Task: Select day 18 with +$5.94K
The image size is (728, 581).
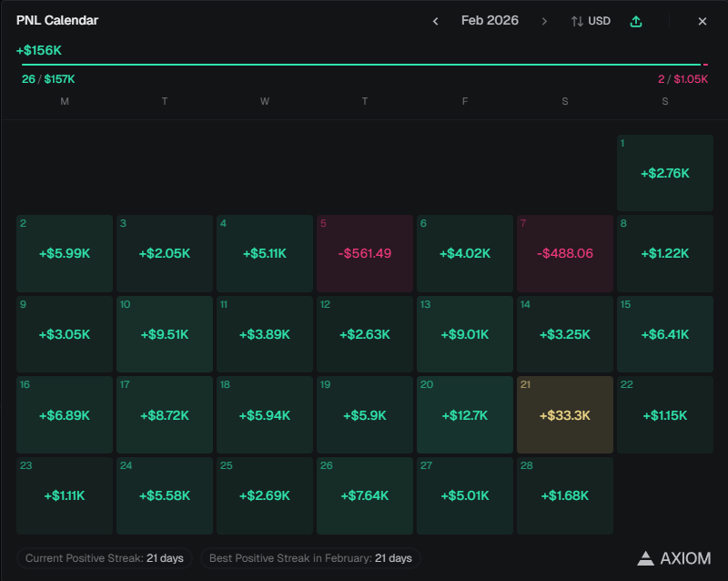Action: (x=265, y=414)
